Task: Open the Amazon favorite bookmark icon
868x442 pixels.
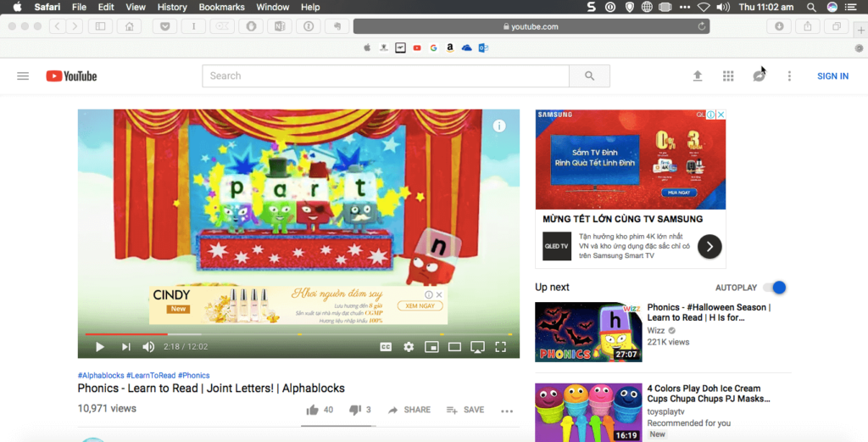Action: coord(450,48)
